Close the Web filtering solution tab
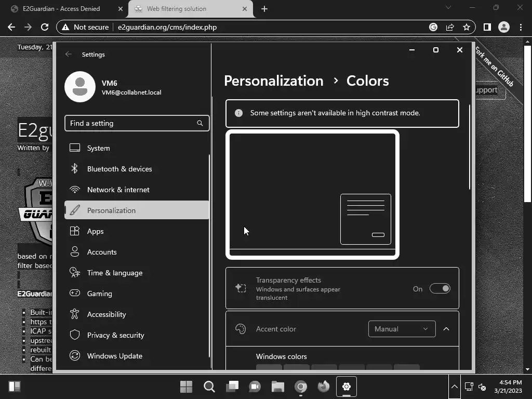The image size is (532, 399). [245, 9]
